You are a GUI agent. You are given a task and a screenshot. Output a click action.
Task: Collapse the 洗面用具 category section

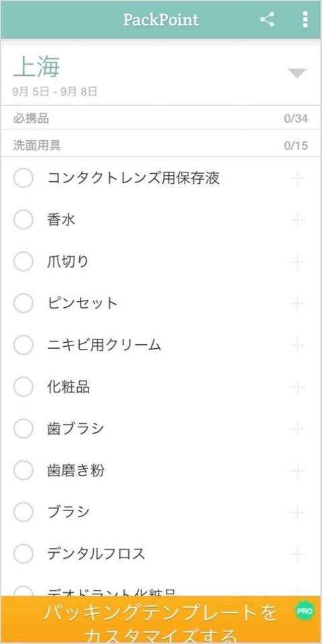[x=161, y=145]
